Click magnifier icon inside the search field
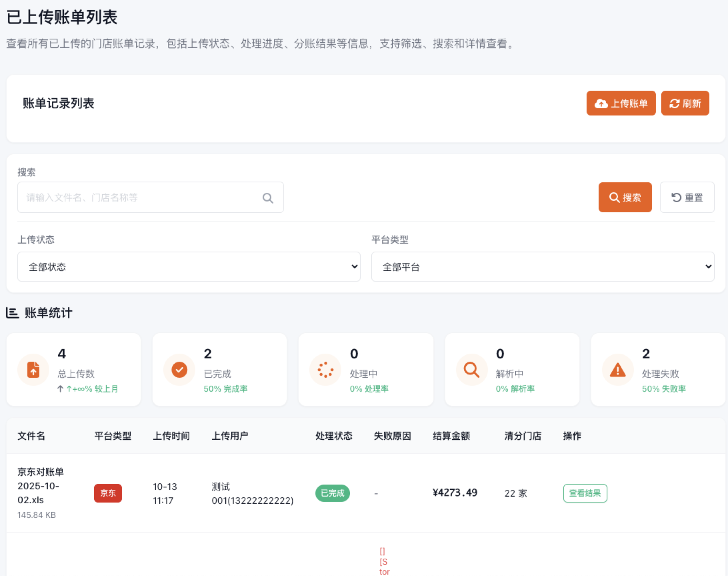The image size is (728, 576). click(268, 198)
